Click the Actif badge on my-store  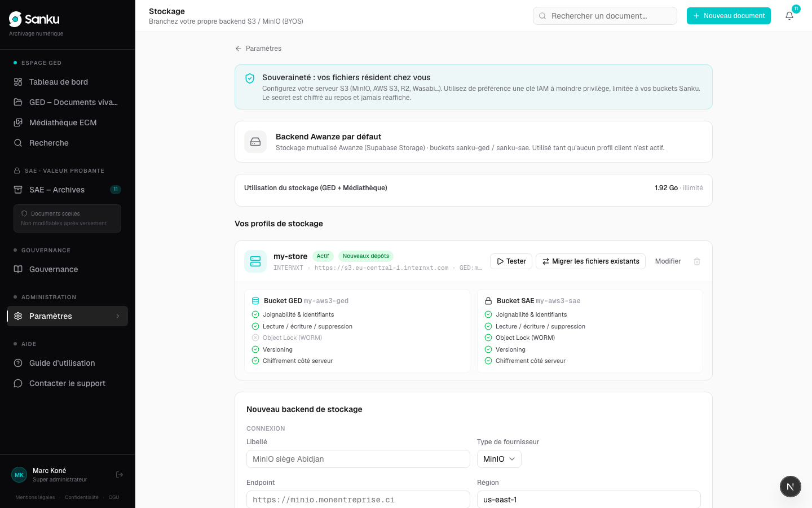(x=323, y=256)
